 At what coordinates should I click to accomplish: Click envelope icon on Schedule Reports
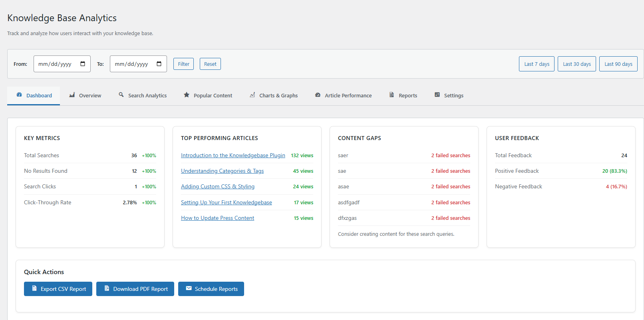click(189, 288)
